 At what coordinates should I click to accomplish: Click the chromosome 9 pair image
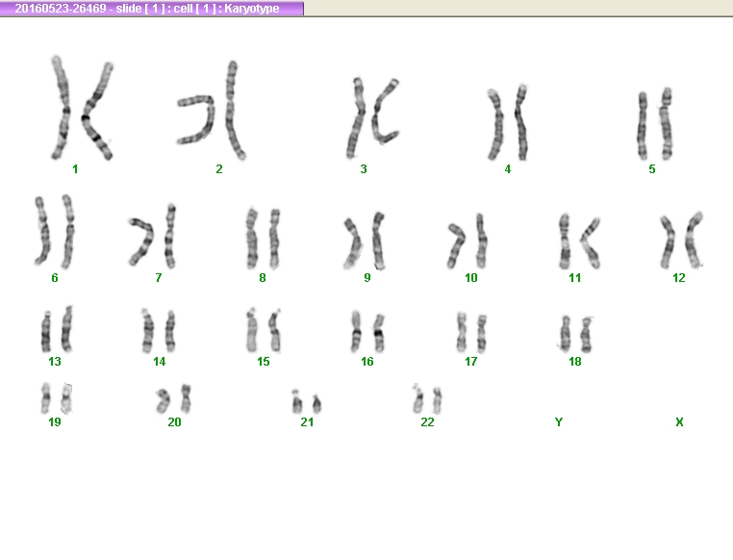click(x=365, y=241)
